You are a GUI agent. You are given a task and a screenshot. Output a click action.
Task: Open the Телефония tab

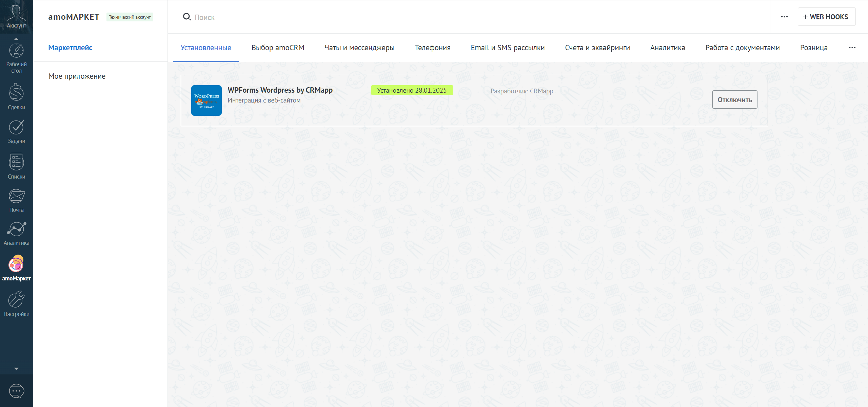pos(433,48)
